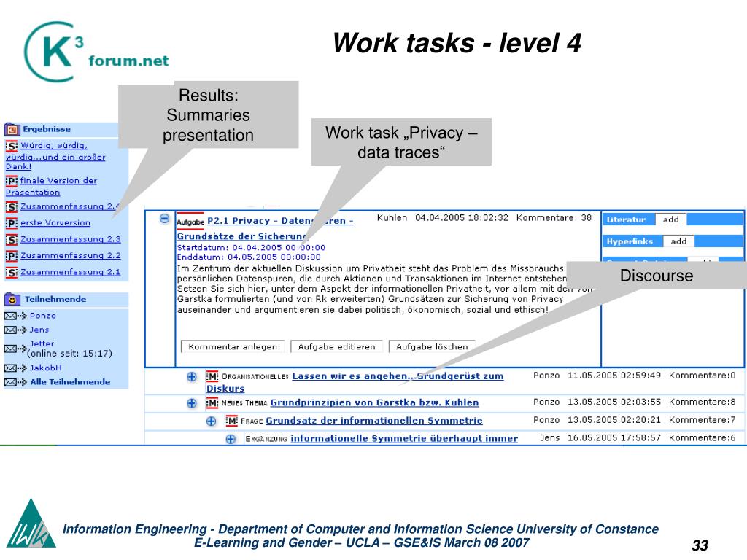Click P icon beside erste Vorversion

(x=12, y=223)
